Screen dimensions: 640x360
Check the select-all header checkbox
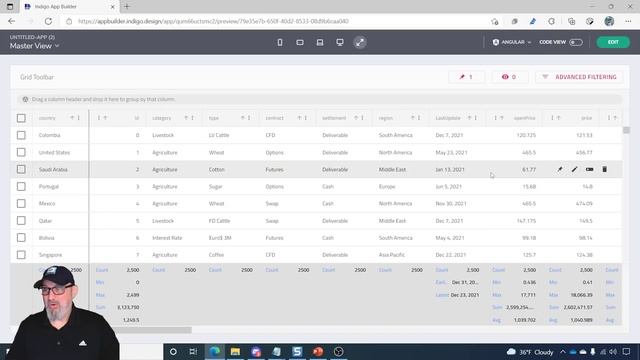21,118
